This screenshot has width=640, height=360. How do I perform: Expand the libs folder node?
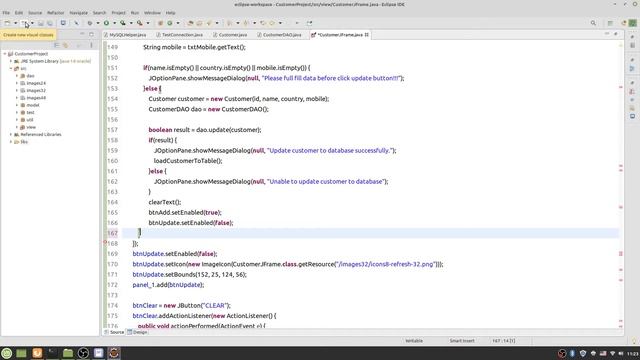(11, 142)
